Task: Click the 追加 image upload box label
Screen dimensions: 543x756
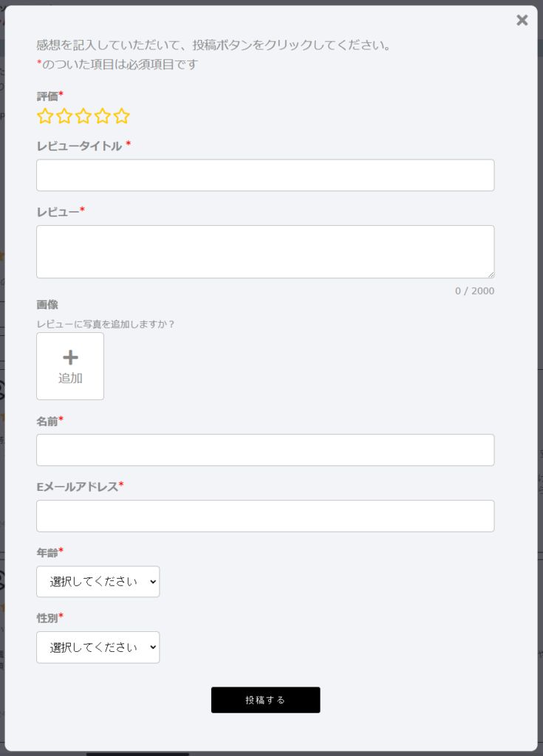Action: 70,378
